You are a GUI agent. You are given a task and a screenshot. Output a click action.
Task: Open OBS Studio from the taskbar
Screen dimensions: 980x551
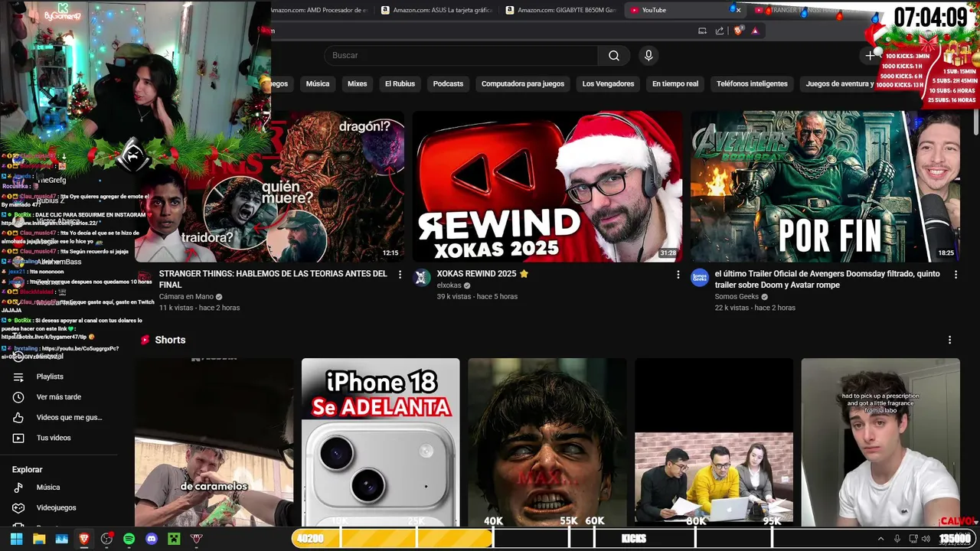pos(106,539)
